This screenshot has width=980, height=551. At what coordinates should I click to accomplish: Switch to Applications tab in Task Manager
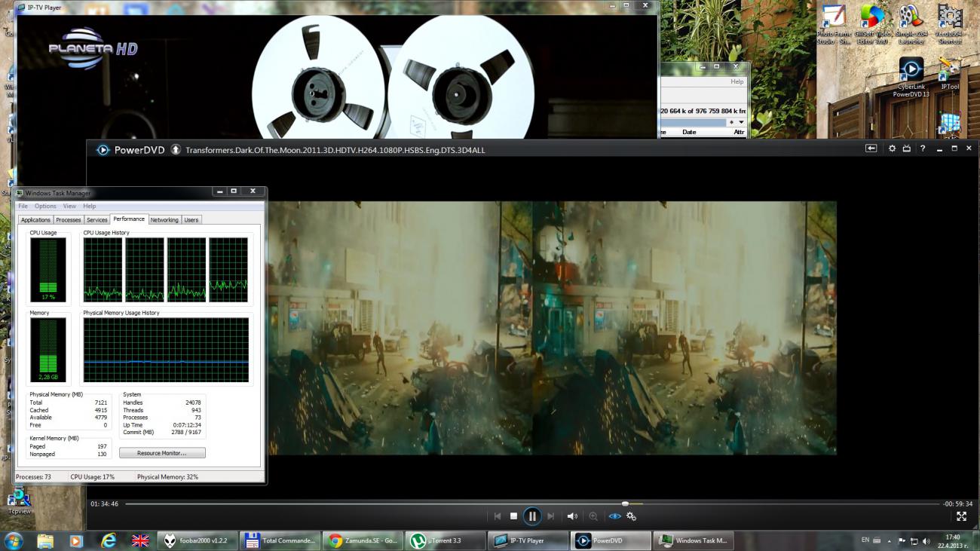[35, 220]
